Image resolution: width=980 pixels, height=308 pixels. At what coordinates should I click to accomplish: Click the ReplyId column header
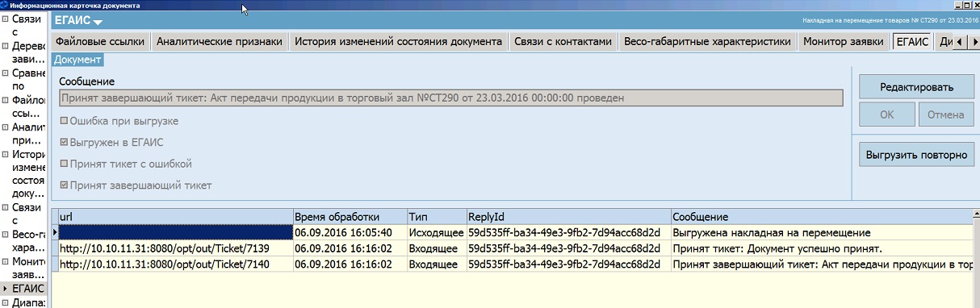568,217
